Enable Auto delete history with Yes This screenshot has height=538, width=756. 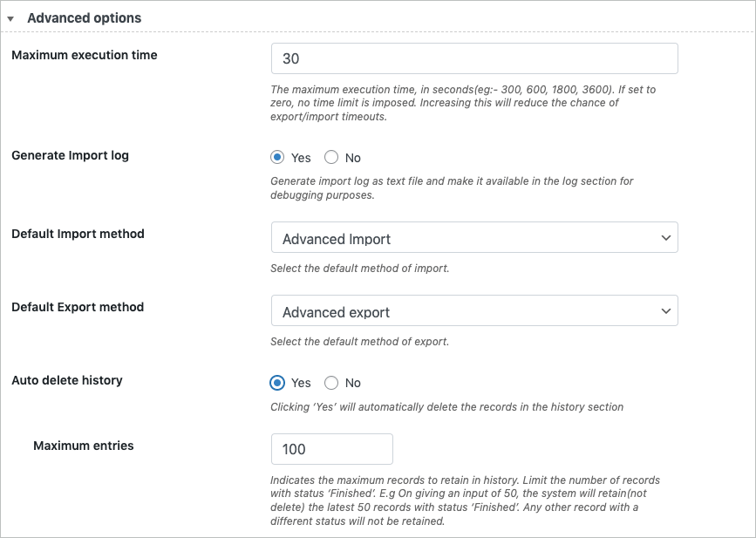278,383
